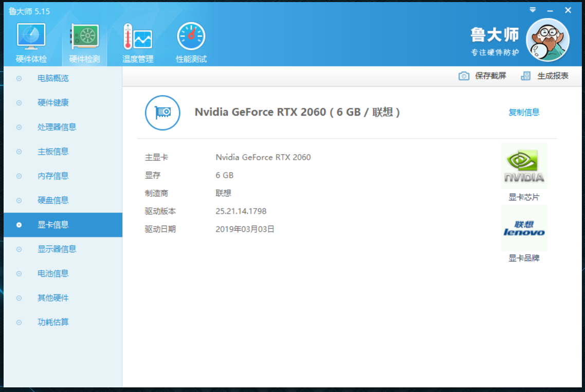Viewport: 585px width, 392px height.
Task: Open 电池信息 in the sidebar
Action: click(x=63, y=273)
